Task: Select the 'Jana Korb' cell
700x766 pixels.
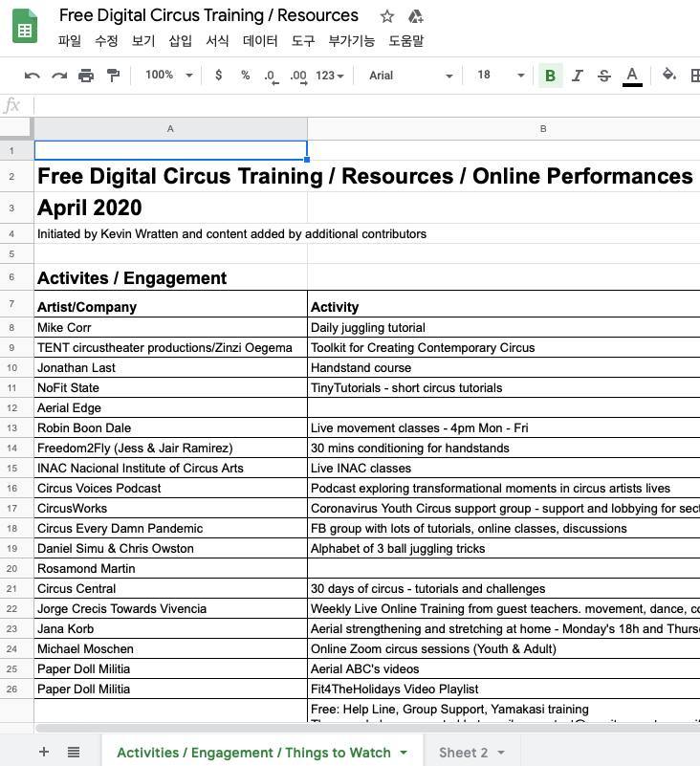Action: (x=170, y=628)
